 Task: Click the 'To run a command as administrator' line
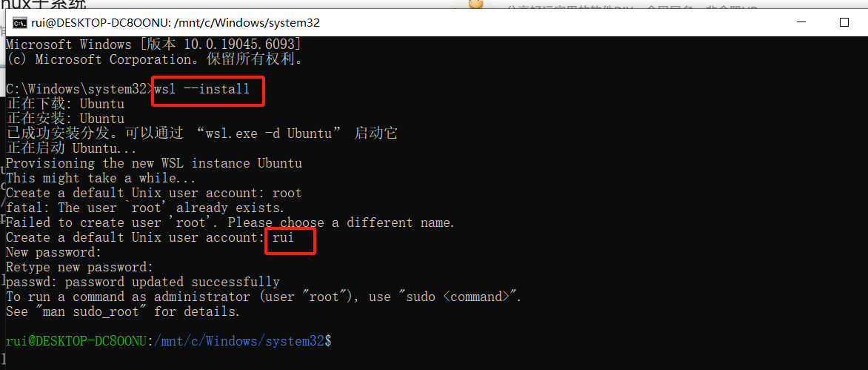264,297
